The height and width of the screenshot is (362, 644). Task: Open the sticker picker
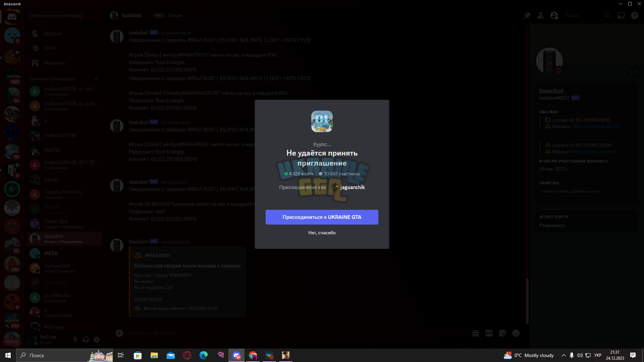click(x=502, y=333)
